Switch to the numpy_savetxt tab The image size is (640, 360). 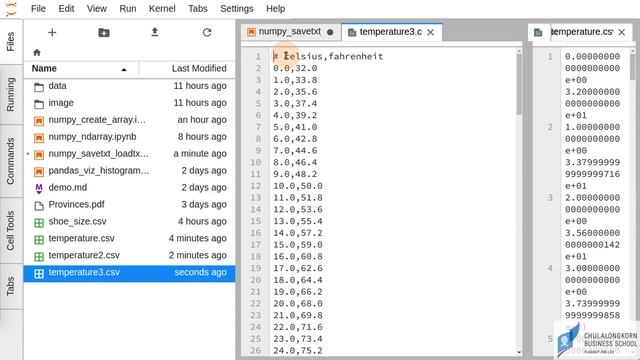[291, 32]
